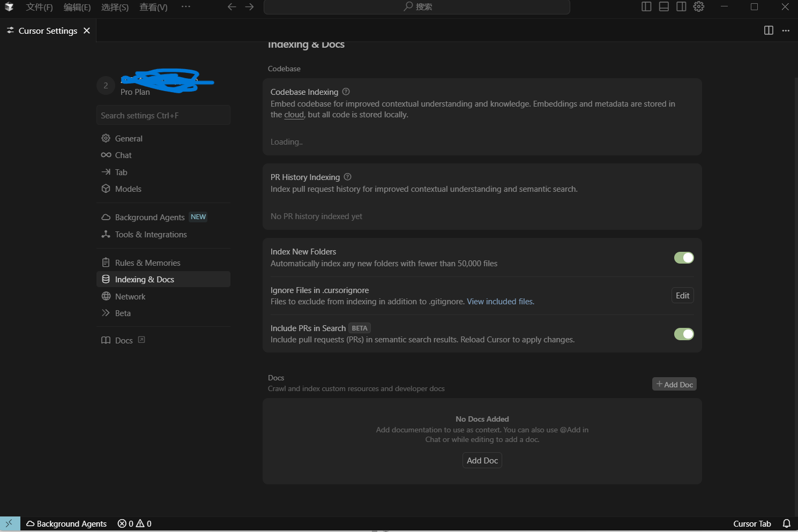This screenshot has height=532, width=798.
Task: Click the Chat infinity icon
Action: coord(106,155)
